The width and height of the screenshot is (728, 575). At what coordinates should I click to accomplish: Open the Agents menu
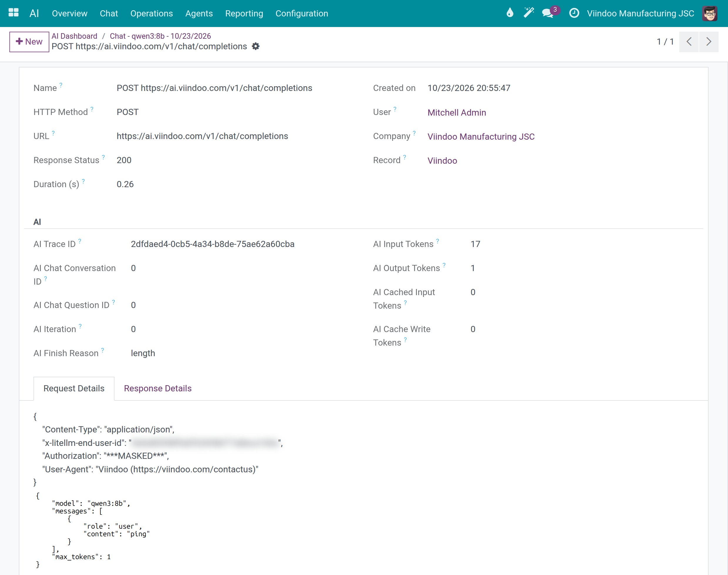(199, 13)
